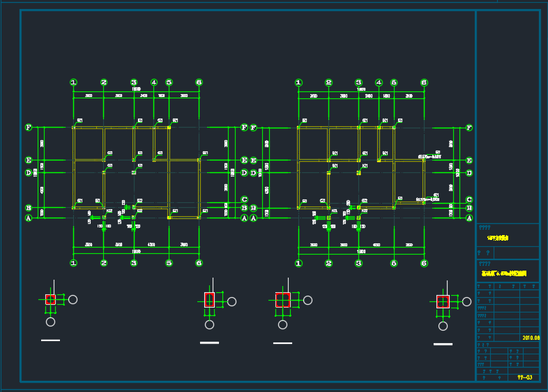
Task: Select the red column section nearest title block
Action: click(443, 302)
